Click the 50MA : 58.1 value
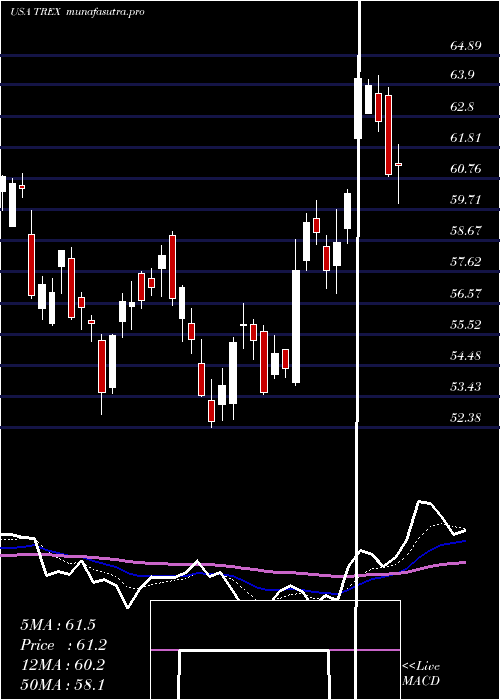Image resolution: width=500 pixels, height=700 pixels. (x=62, y=684)
